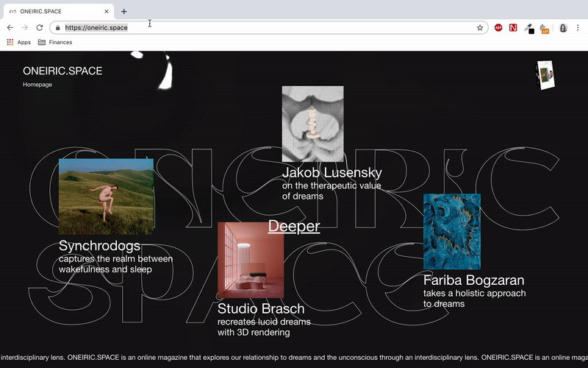Open the Deeper link
The height and width of the screenshot is (368, 588).
(294, 226)
